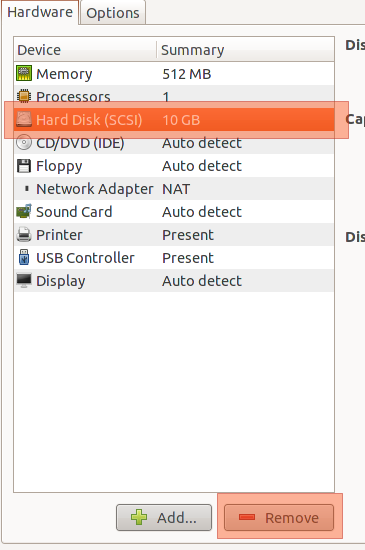The image size is (365, 550).
Task: Select the Network Adapter NAT row
Action: tap(174, 189)
